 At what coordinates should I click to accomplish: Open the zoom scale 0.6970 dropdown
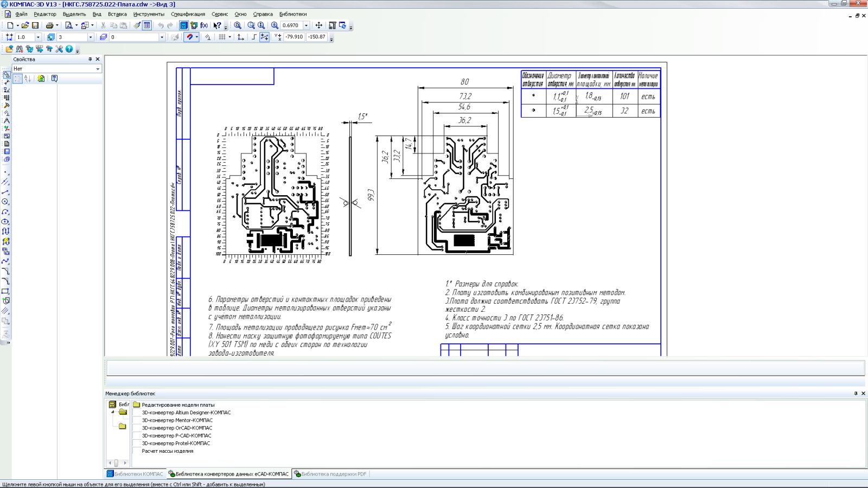(x=306, y=25)
